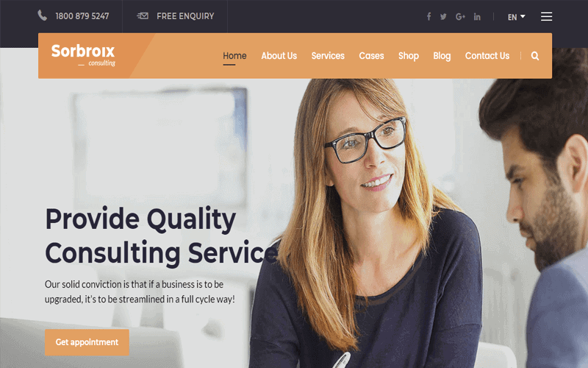
Task: Select the Home menu item
Action: click(x=234, y=56)
